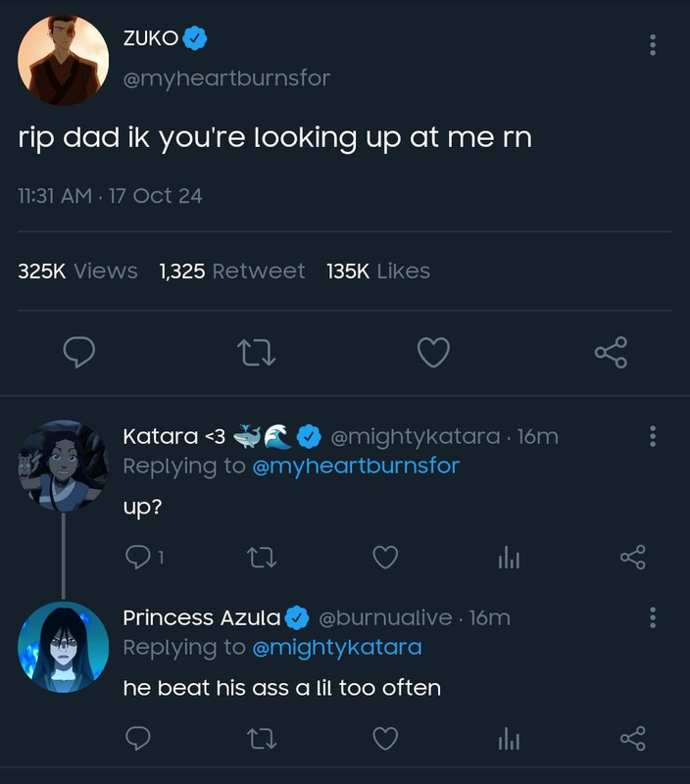Like Princess Azula's reply
The height and width of the screenshot is (784, 690).
pyautogui.click(x=386, y=738)
